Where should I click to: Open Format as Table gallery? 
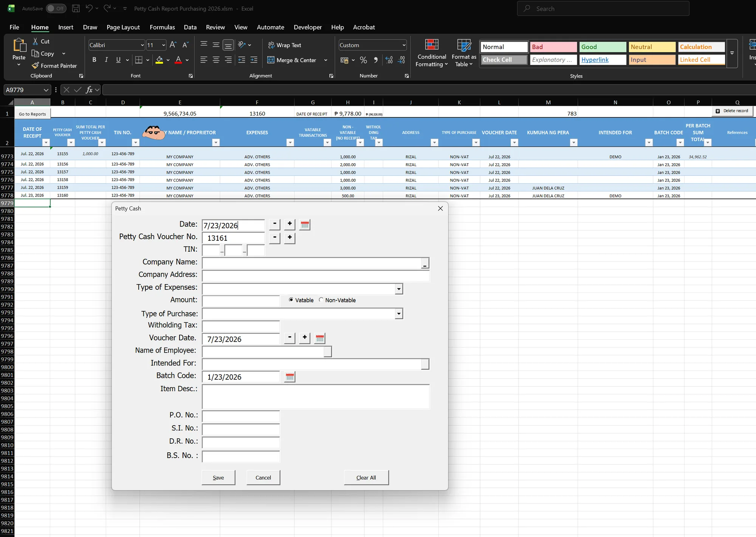tap(464, 53)
